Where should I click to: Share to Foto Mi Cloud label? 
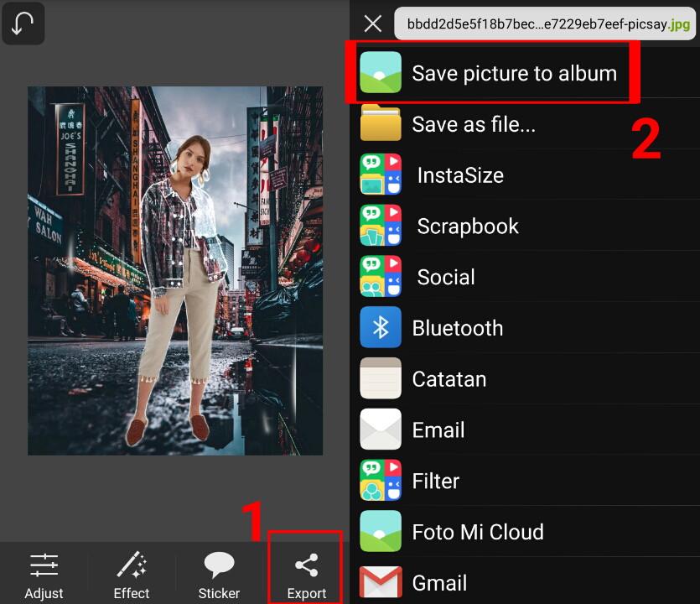478,532
